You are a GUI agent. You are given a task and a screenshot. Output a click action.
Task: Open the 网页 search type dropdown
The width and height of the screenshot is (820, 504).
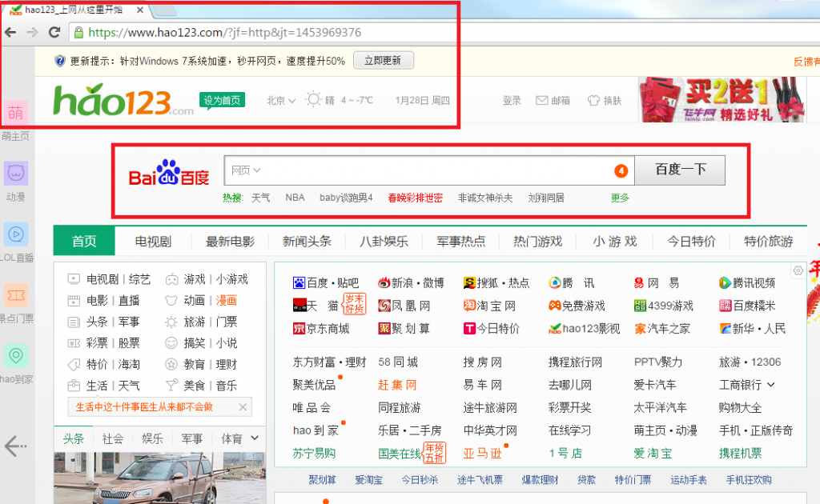coord(247,170)
